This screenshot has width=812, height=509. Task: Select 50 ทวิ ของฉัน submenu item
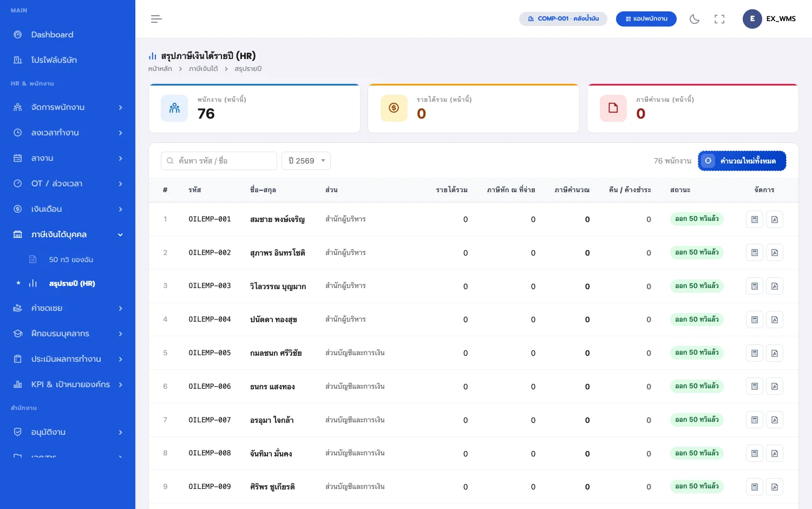[x=71, y=260]
